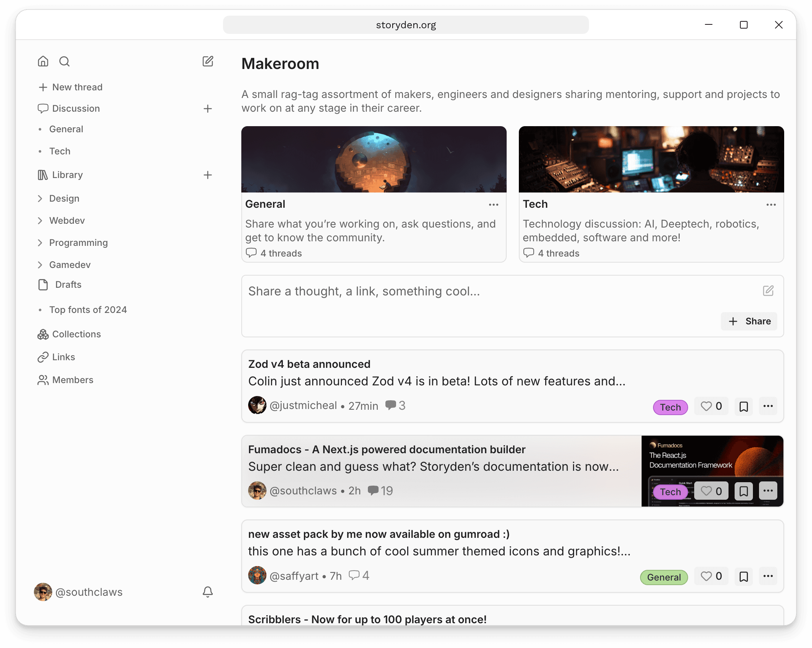
Task: Click the compose icon at sidebar top
Action: coord(208,61)
